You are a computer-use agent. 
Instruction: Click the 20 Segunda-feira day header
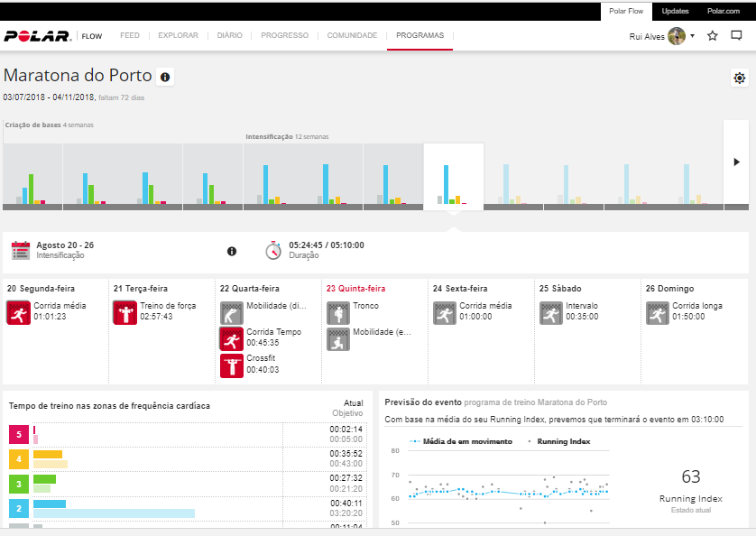(x=41, y=289)
